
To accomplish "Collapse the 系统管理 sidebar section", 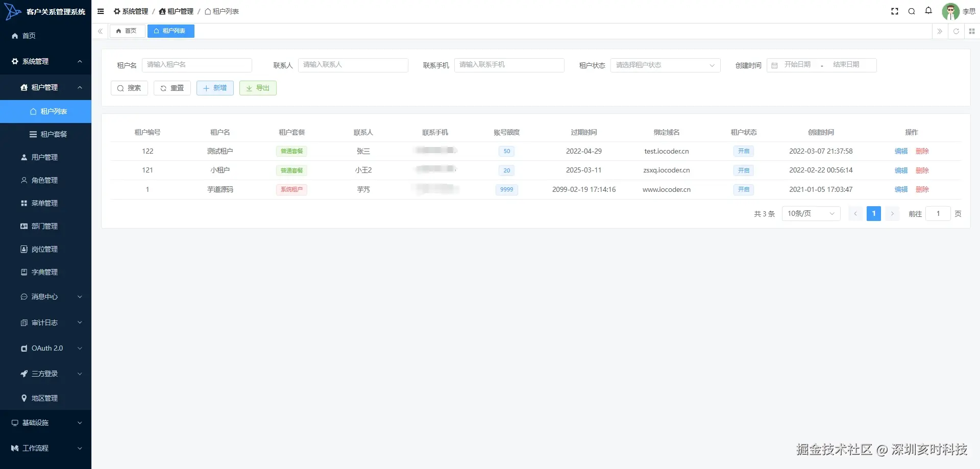I will pos(45,61).
